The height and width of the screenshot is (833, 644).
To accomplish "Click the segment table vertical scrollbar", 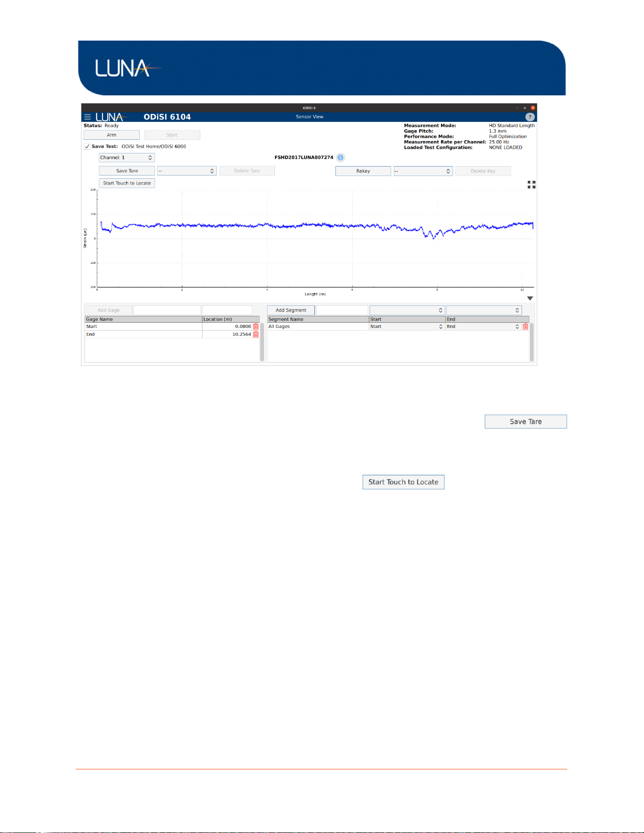I will point(531,342).
